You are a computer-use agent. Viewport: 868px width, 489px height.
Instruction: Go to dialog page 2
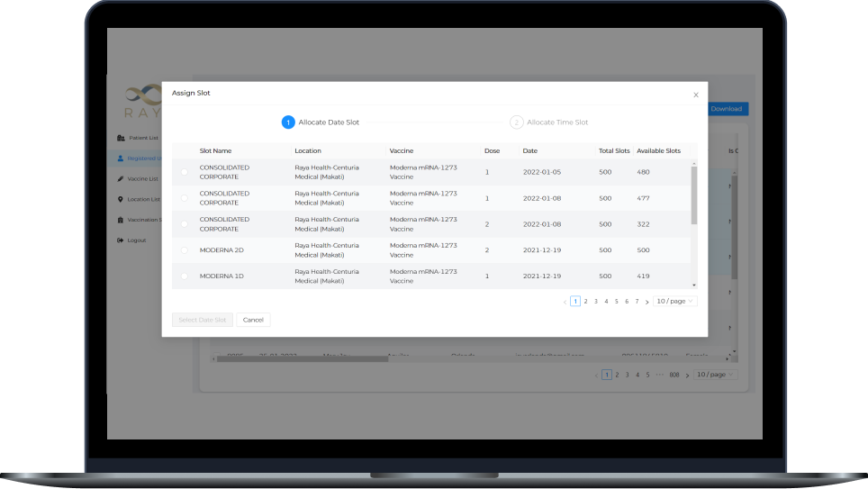(x=585, y=302)
